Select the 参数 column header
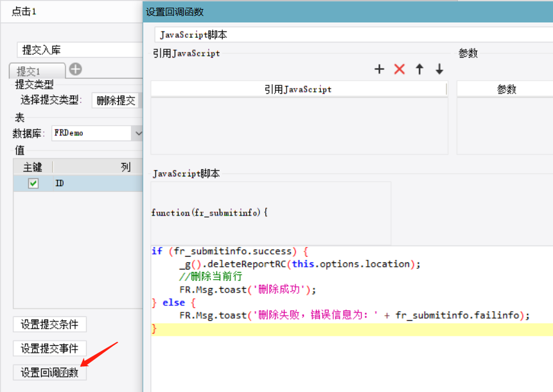 tap(506, 89)
